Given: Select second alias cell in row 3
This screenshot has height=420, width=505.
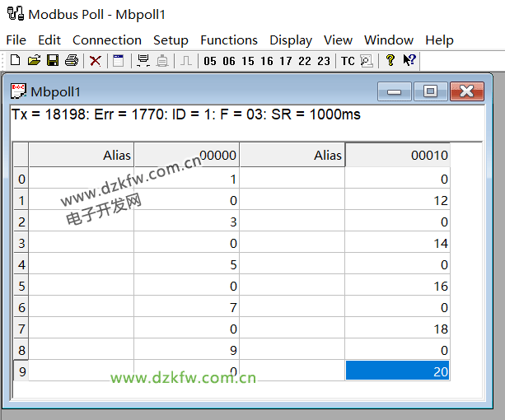Looking at the screenshot, I should coord(292,242).
